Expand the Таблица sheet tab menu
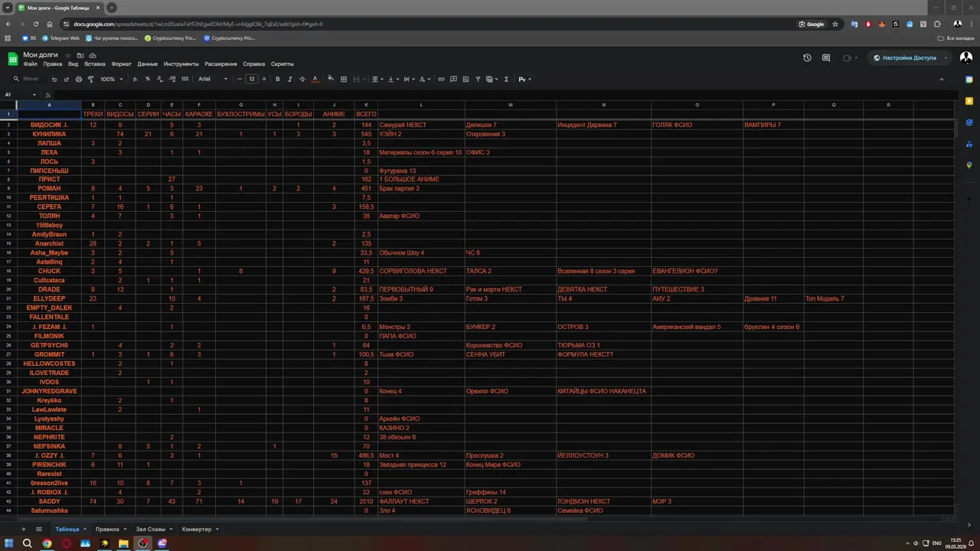This screenshot has width=980, height=551. (84, 529)
